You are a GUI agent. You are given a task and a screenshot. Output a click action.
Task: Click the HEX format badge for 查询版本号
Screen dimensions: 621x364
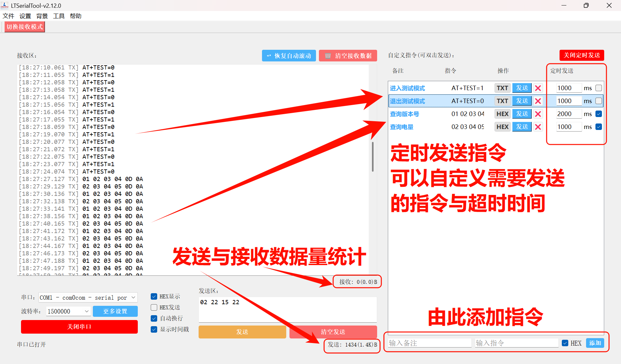pos(502,113)
